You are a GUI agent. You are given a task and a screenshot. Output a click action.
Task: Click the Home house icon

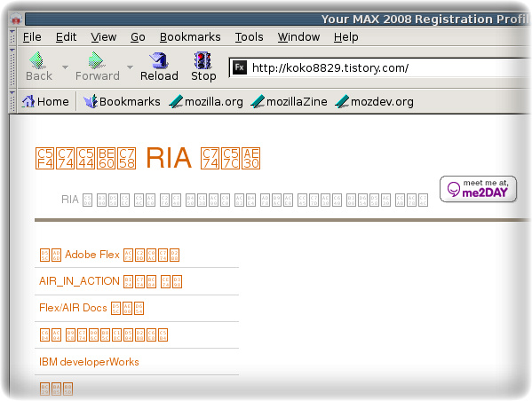click(x=28, y=101)
